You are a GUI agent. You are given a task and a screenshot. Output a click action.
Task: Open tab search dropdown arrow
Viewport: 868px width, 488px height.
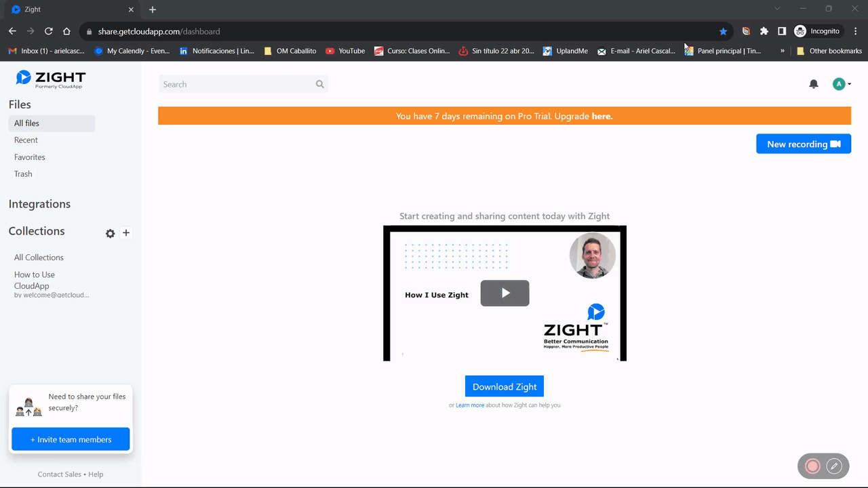[x=777, y=9]
